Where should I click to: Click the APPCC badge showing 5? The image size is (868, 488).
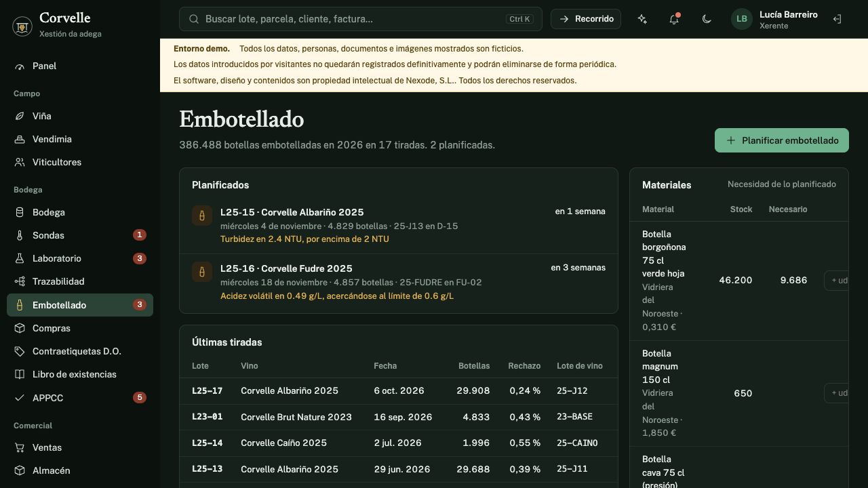click(x=140, y=398)
